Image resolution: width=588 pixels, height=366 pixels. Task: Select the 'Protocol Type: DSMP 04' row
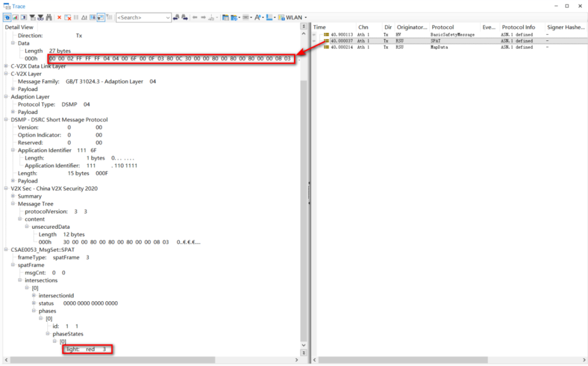[x=54, y=104]
